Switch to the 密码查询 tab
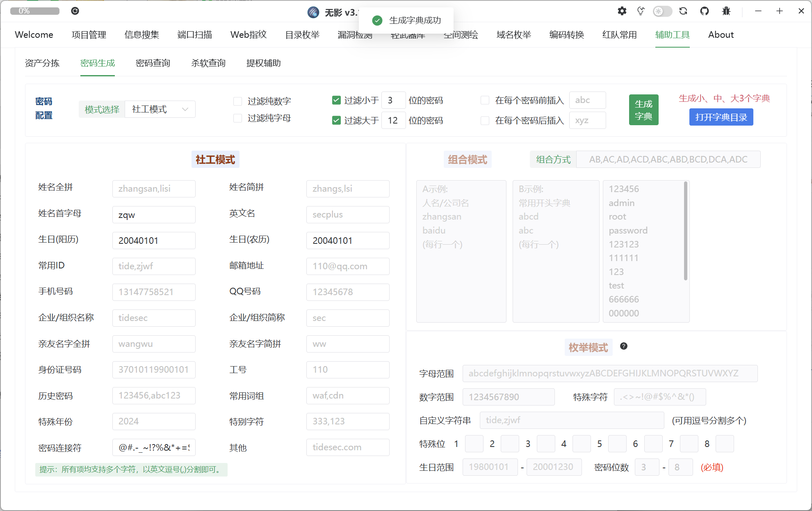812x511 pixels. tap(153, 63)
